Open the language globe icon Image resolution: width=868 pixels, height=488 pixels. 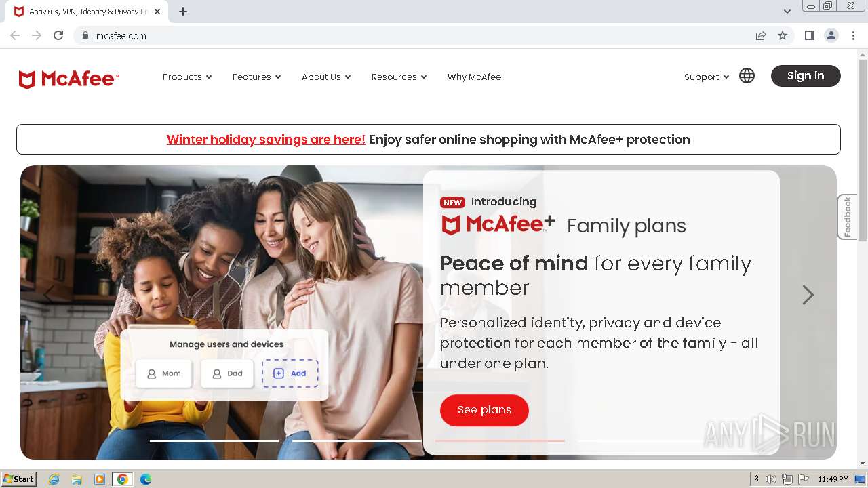click(x=747, y=76)
